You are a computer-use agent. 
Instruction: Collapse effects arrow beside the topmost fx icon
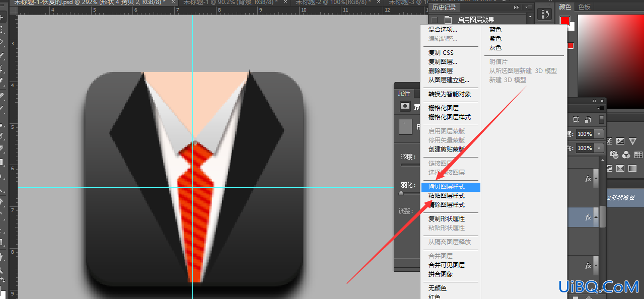click(596, 178)
